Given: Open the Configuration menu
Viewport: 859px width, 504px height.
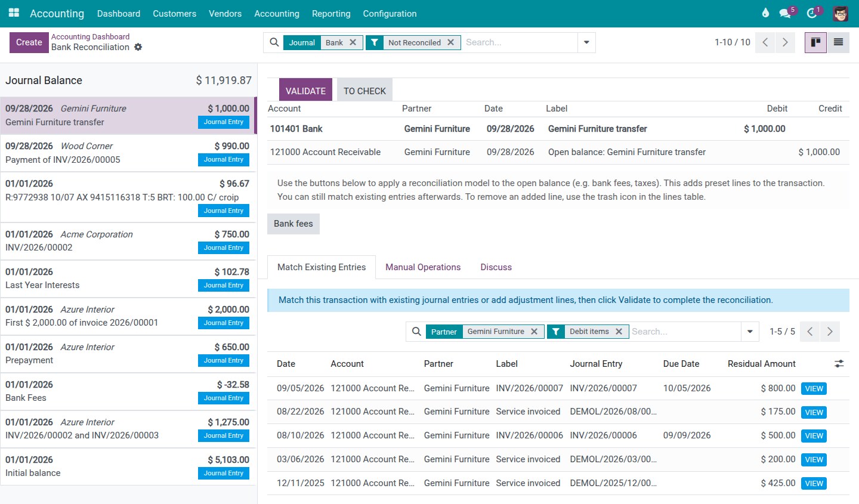Looking at the screenshot, I should [390, 14].
